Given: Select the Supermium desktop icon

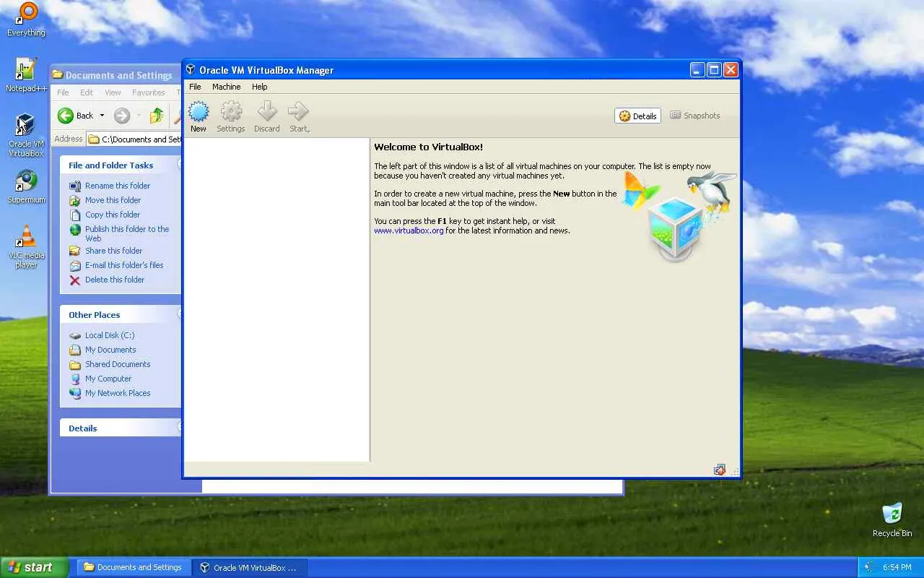Looking at the screenshot, I should coord(26,186).
